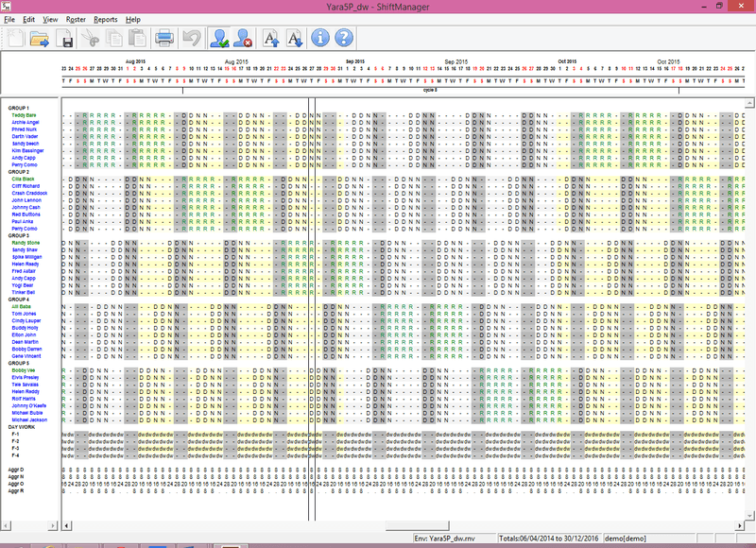Click the horizontal scrollbar thumb of roster grid
Viewport: 756px width, 548px height.
click(418, 525)
